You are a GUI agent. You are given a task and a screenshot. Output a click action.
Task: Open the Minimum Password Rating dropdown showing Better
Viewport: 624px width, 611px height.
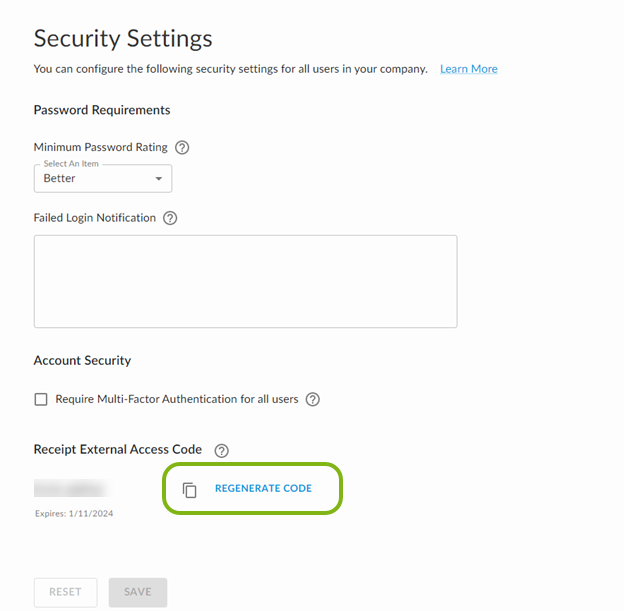click(x=102, y=178)
